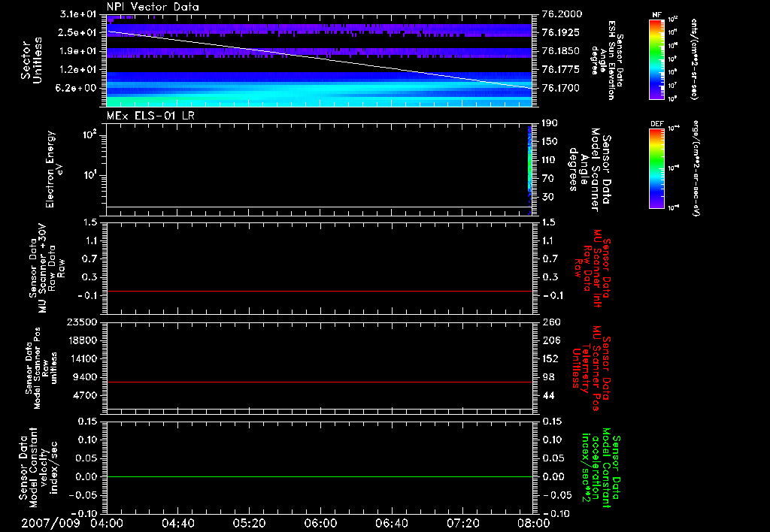Click the red 'MU Scanner Pos Telemetry' label
This screenshot has height=532, width=770.
591,368
